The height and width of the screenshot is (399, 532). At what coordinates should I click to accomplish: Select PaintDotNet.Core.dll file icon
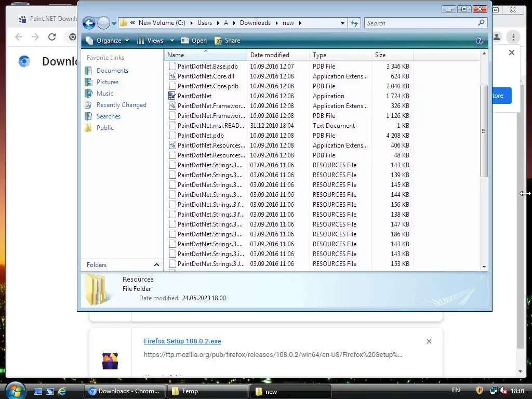(x=172, y=76)
